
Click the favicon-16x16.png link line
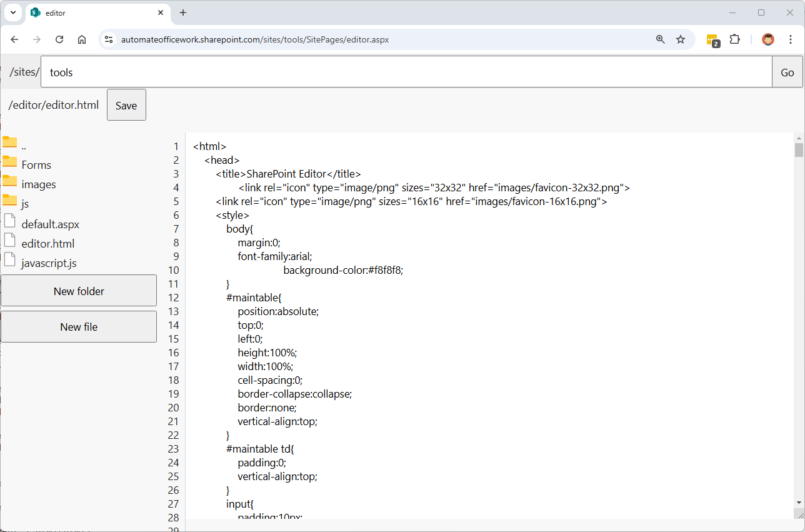pos(411,201)
